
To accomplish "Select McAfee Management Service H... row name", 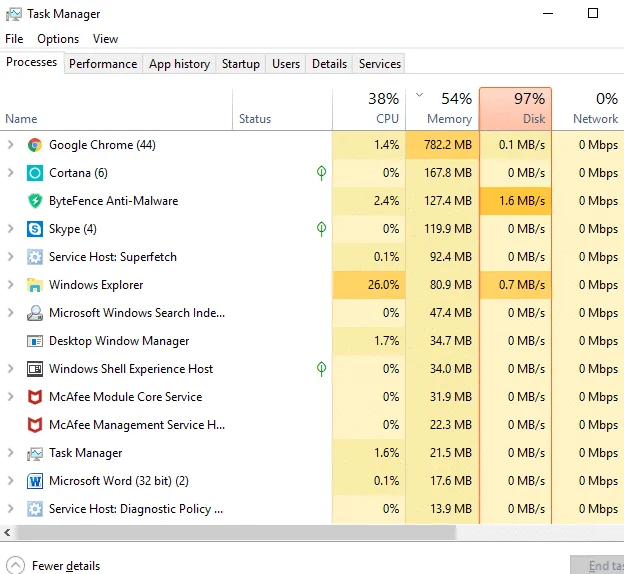I will tap(137, 425).
